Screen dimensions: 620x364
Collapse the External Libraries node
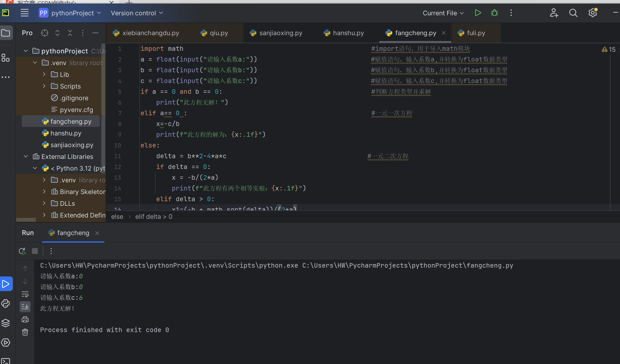coord(26,156)
